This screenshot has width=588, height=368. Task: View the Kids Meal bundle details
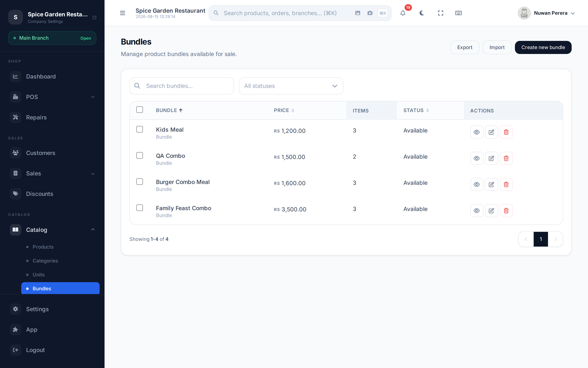point(477,132)
